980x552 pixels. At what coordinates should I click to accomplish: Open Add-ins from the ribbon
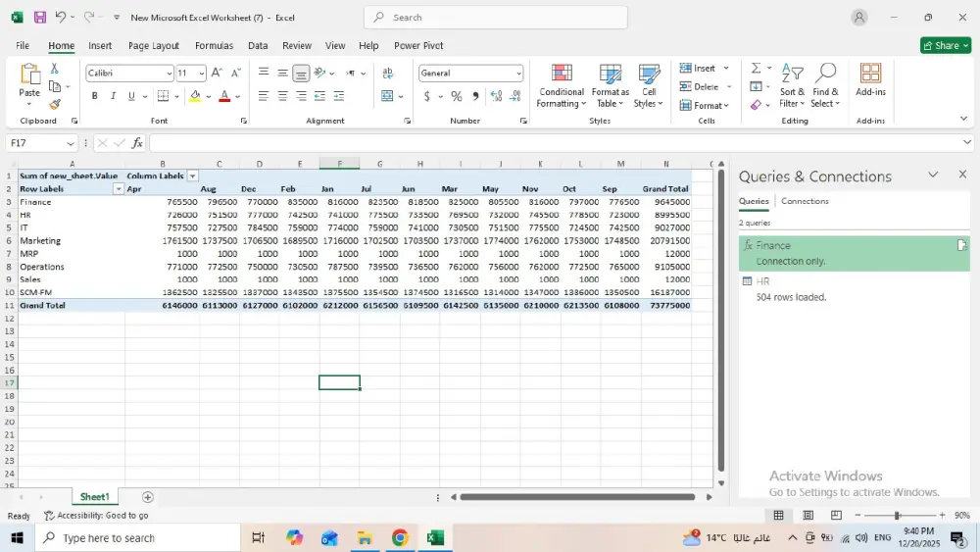(870, 80)
